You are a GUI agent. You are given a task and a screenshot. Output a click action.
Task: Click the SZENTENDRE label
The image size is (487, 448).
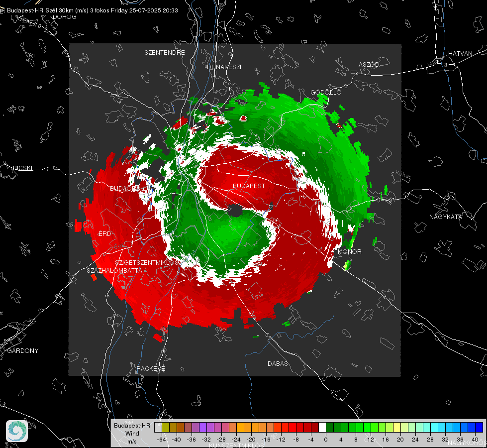pyautogui.click(x=165, y=53)
